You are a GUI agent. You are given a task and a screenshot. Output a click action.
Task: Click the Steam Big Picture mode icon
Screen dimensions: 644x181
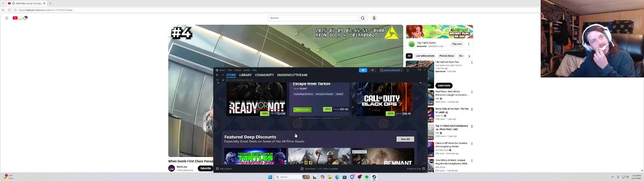(408, 70)
